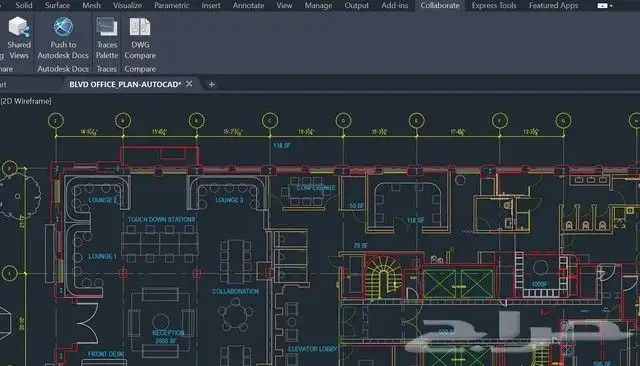Select the TOUCH DOWN STATIONS label
Viewport: 640px width, 366px height.
(x=162, y=220)
